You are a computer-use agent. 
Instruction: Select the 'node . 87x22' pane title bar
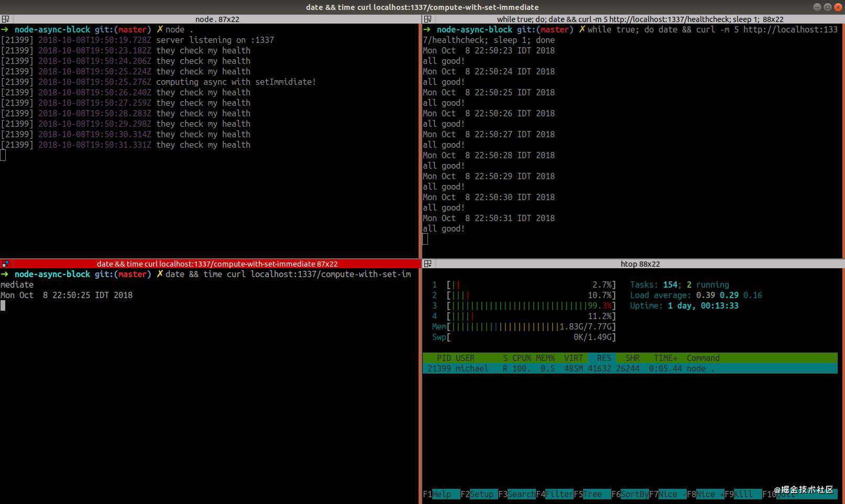pyautogui.click(x=217, y=19)
